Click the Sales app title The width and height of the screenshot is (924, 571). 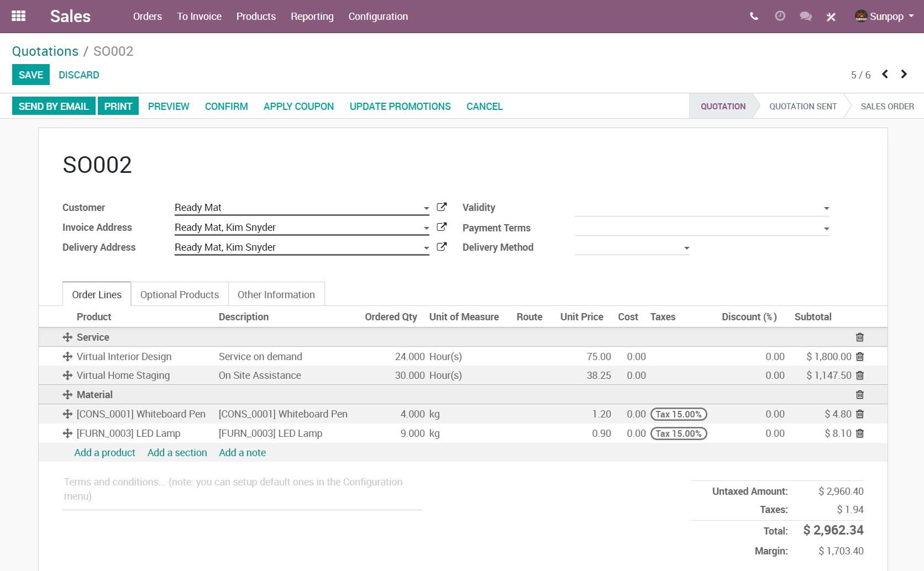[x=70, y=17]
